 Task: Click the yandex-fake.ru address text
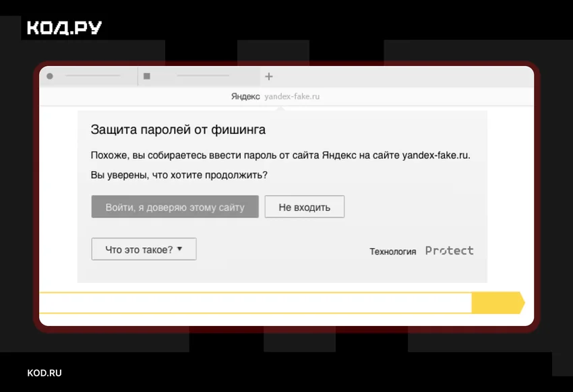click(x=292, y=96)
